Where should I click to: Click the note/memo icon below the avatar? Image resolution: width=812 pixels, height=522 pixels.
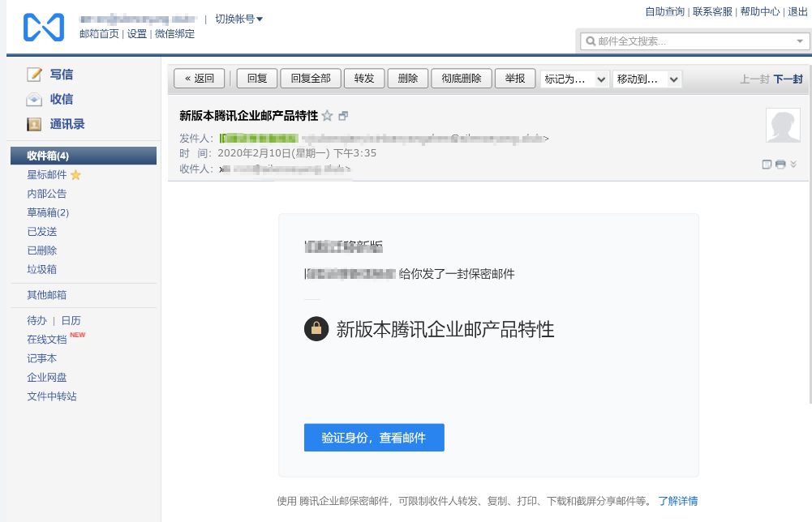pyautogui.click(x=766, y=164)
